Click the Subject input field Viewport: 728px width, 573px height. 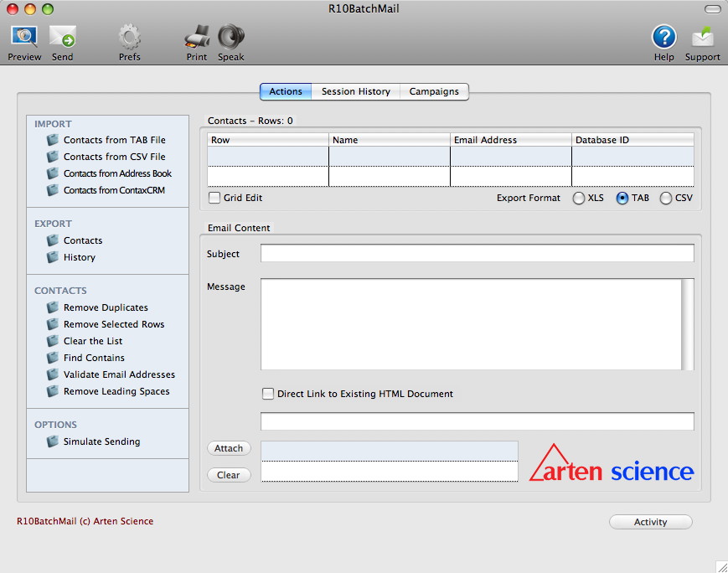pyautogui.click(x=478, y=254)
